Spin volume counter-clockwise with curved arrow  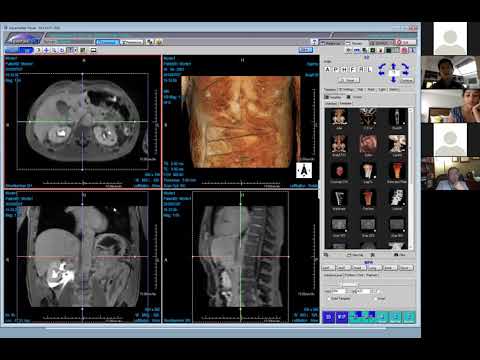coord(382,66)
